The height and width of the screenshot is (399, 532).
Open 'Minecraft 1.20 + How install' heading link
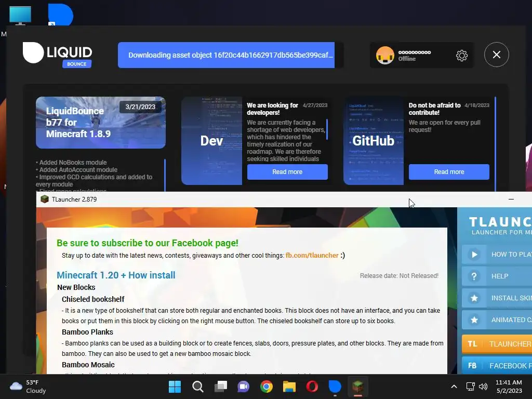click(x=116, y=275)
